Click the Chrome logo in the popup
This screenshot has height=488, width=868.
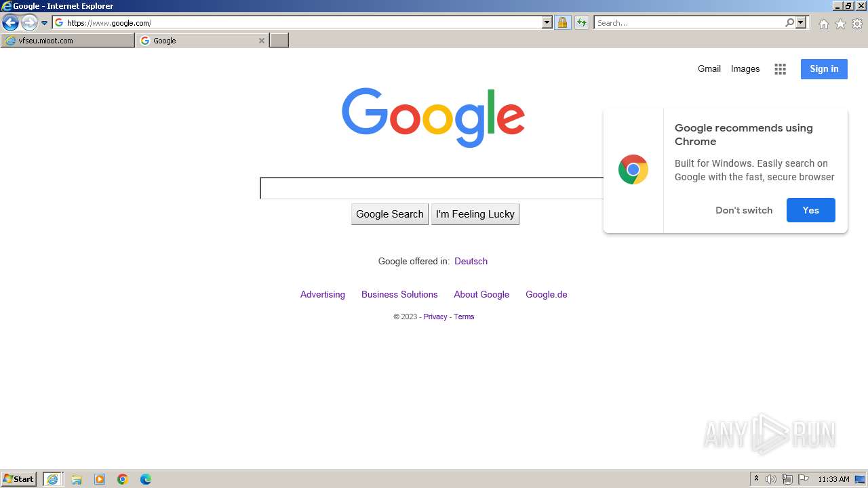633,169
